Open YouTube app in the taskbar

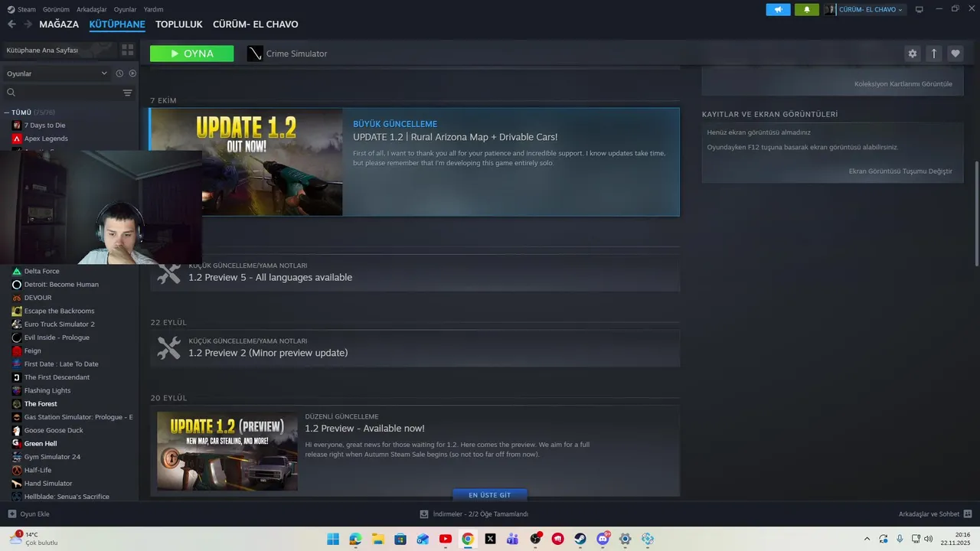[446, 539]
